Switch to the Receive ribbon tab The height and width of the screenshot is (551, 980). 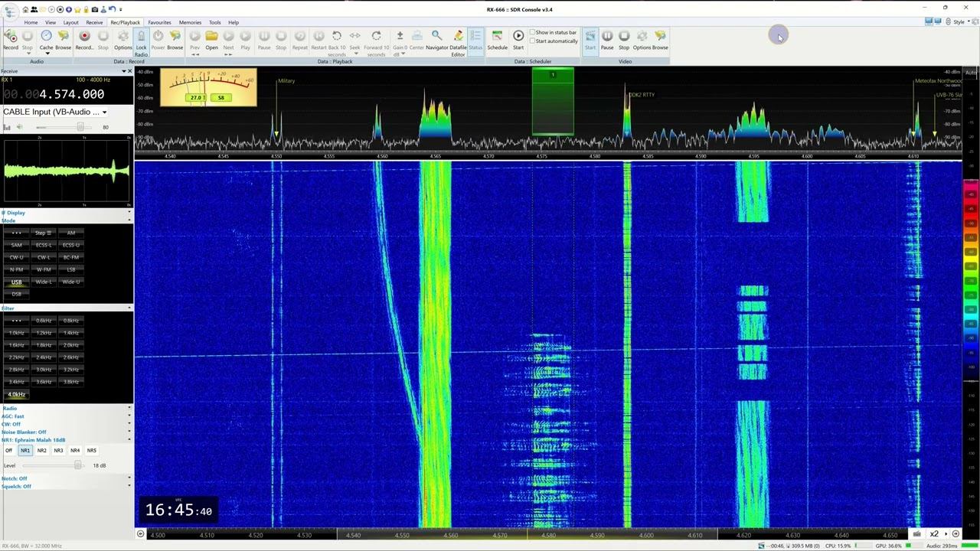[94, 22]
